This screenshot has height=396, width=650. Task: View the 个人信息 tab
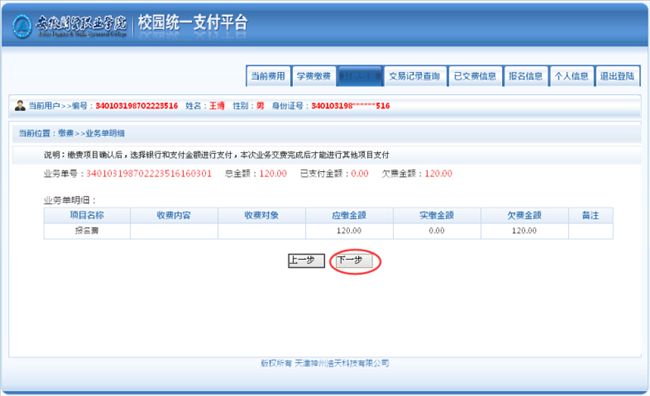pos(572,76)
